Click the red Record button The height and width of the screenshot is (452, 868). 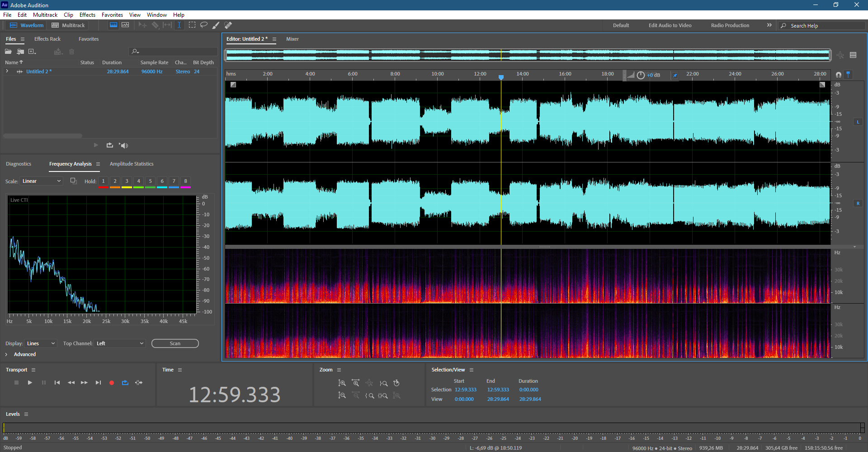[112, 383]
